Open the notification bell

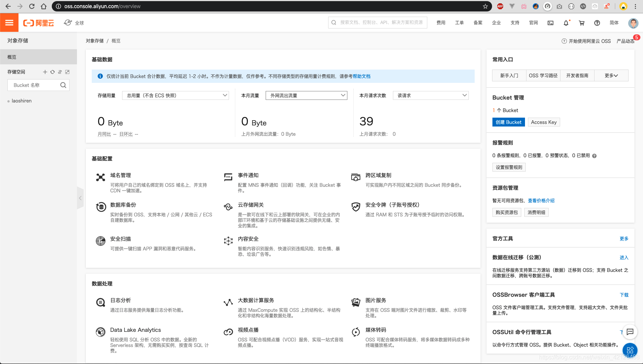[x=566, y=23]
